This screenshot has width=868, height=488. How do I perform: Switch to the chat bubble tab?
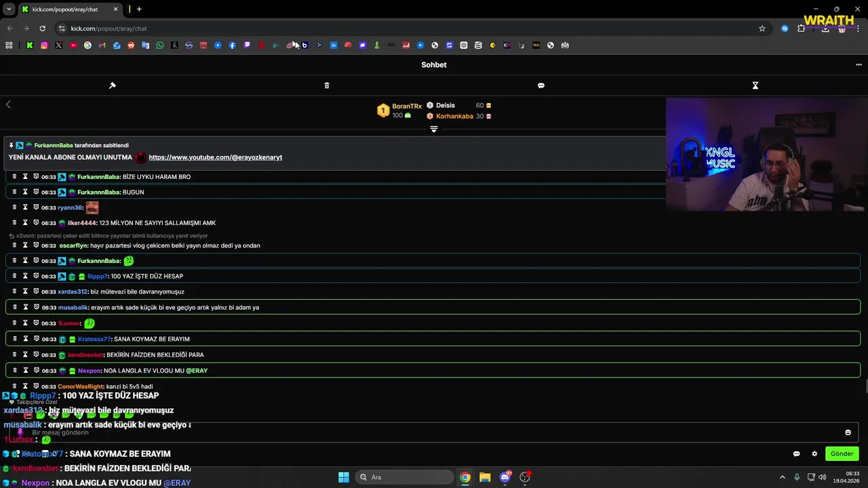(x=541, y=85)
